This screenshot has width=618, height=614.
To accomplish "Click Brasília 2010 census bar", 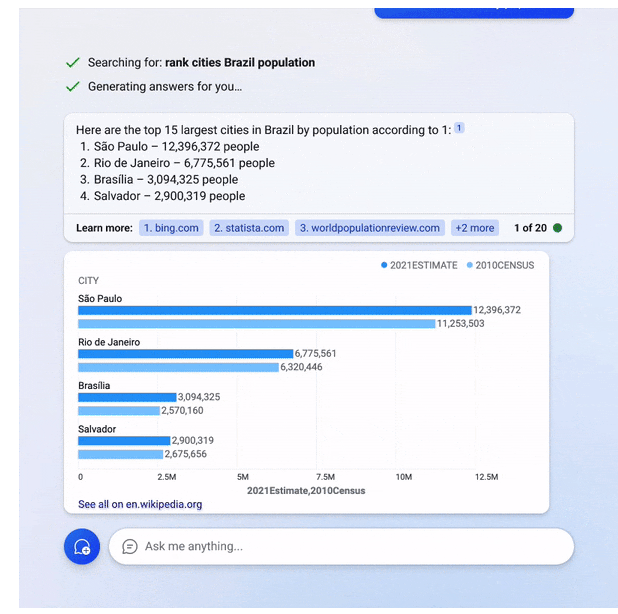I will (x=119, y=411).
